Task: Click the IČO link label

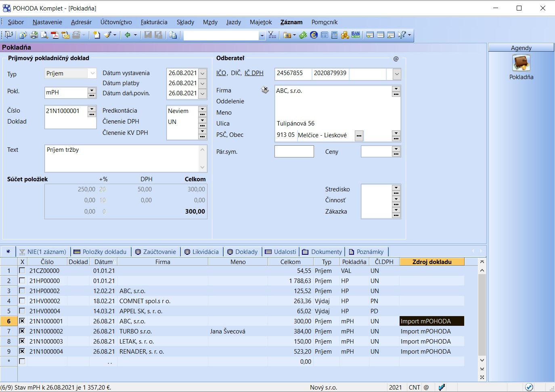Action: (221, 73)
